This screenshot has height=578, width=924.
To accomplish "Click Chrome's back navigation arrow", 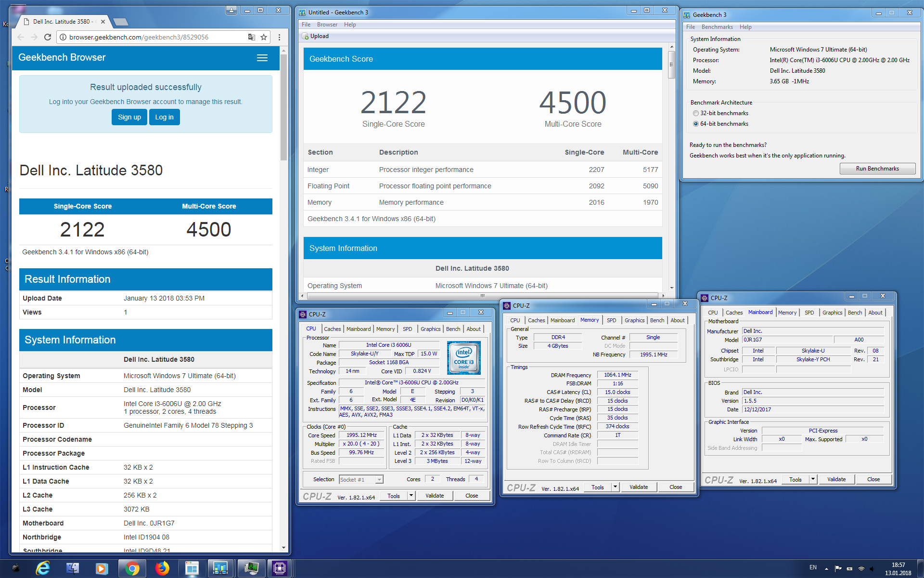I will click(x=20, y=37).
